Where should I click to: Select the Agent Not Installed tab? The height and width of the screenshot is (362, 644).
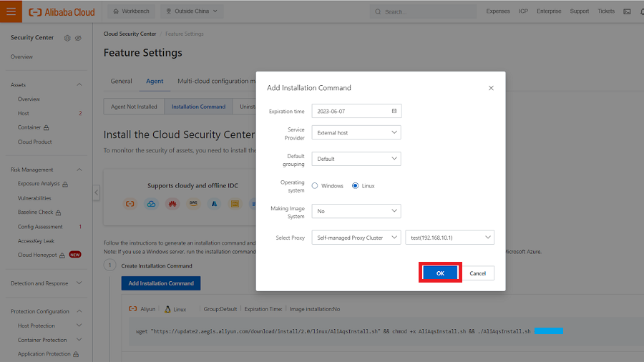click(134, 107)
